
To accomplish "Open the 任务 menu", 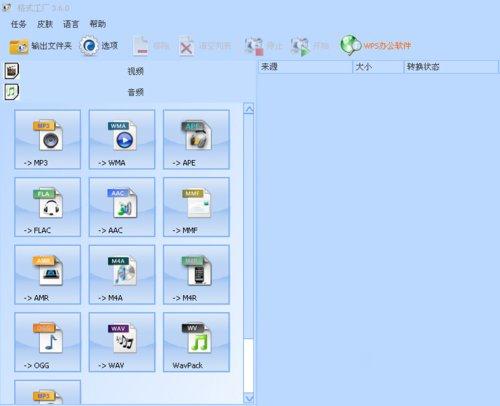I will pos(18,24).
